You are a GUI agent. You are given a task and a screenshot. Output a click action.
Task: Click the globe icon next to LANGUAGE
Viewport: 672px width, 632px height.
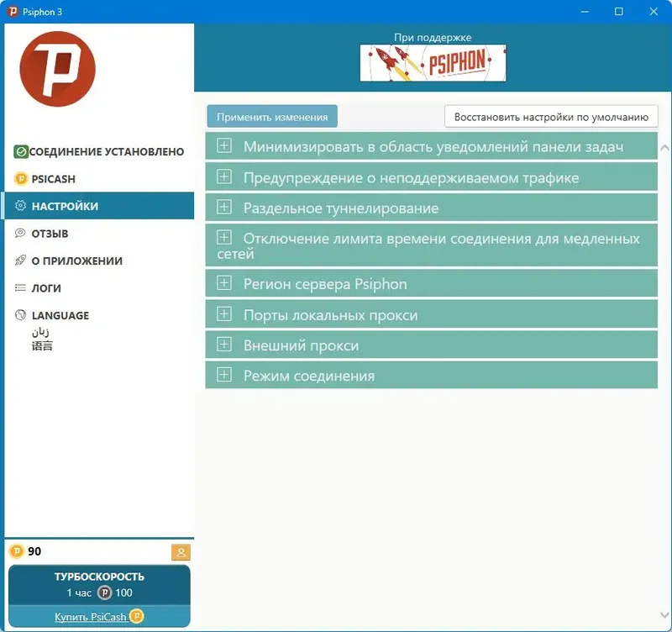pyautogui.click(x=20, y=314)
